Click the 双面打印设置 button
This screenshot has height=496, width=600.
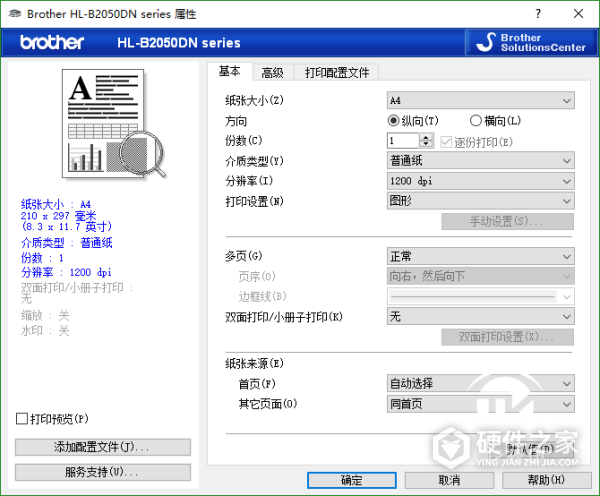507,337
